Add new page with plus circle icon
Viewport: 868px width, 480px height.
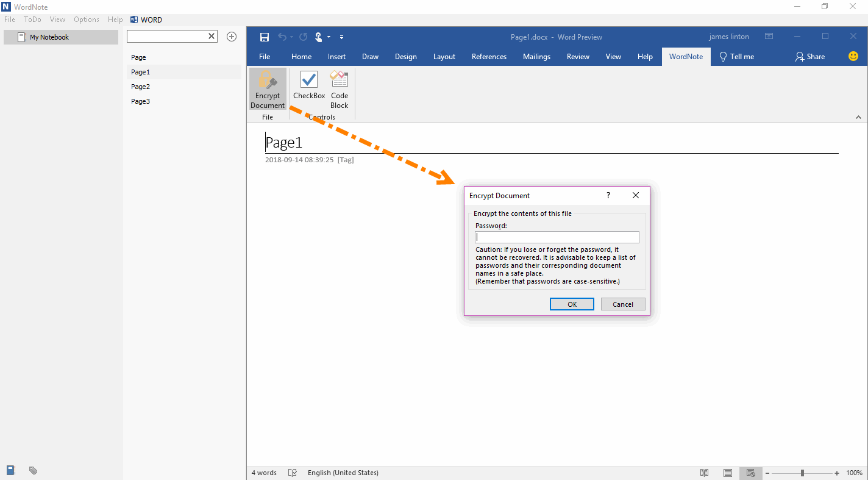tap(232, 37)
